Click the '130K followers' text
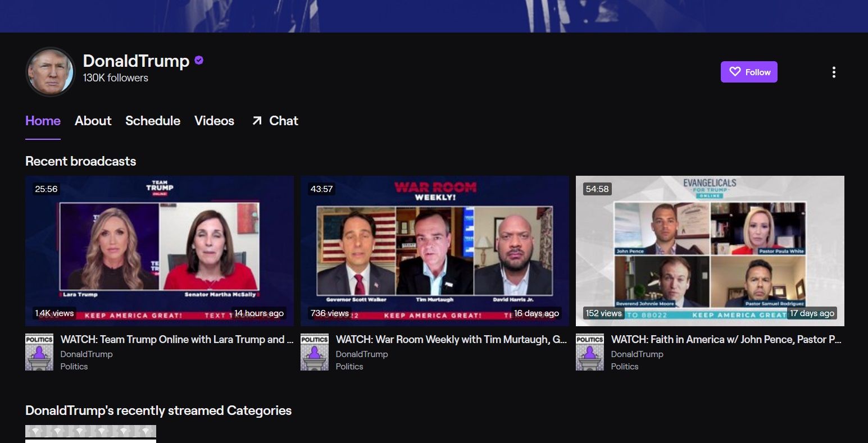This screenshot has width=868, height=443. tap(116, 78)
